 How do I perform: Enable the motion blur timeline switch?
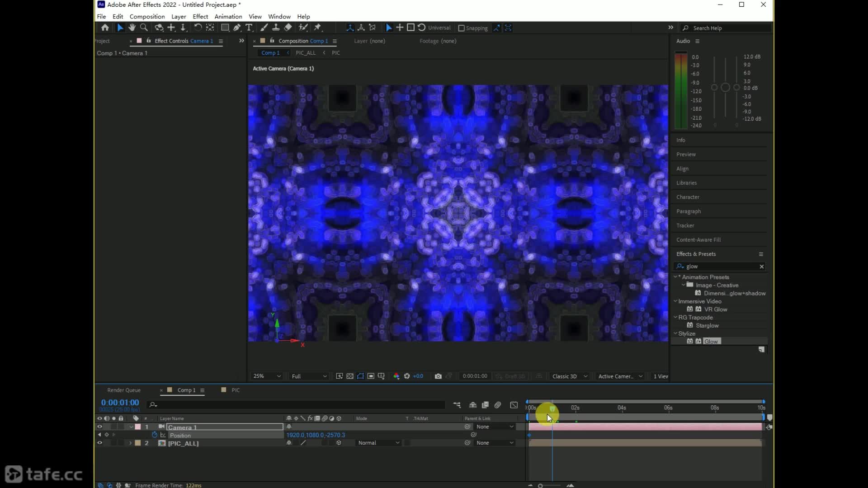point(498,405)
